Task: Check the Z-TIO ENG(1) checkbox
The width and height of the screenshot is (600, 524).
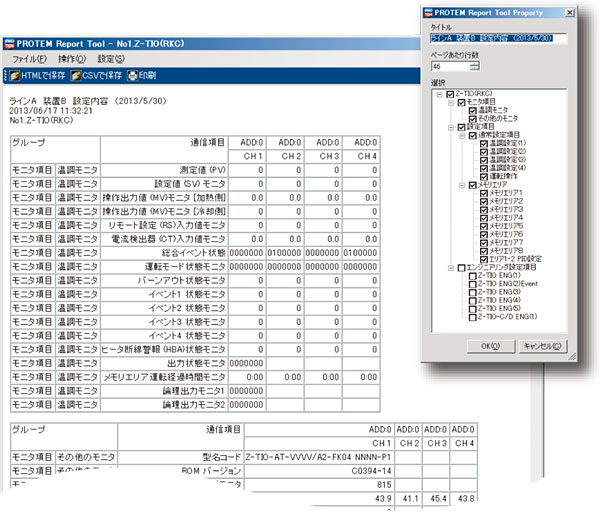Action: click(473, 276)
